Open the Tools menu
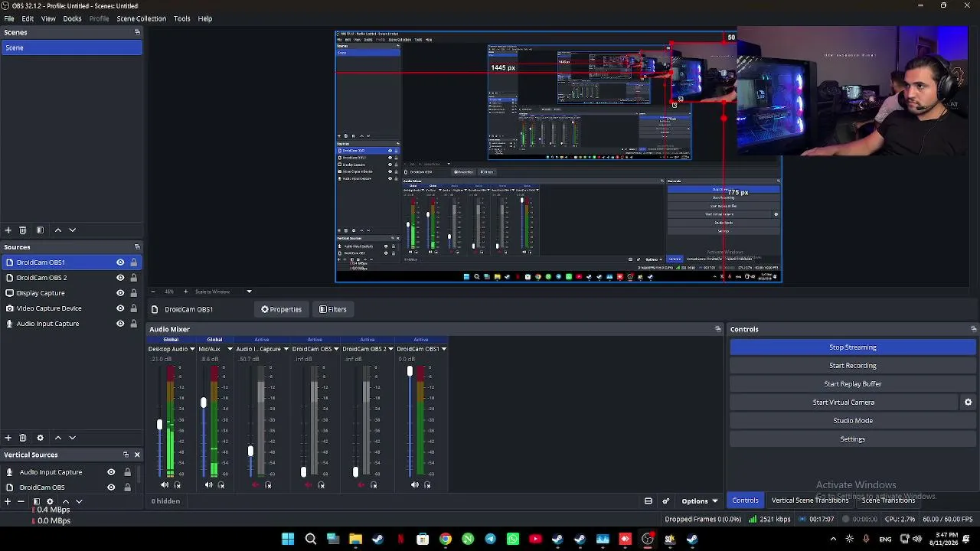 (x=181, y=18)
